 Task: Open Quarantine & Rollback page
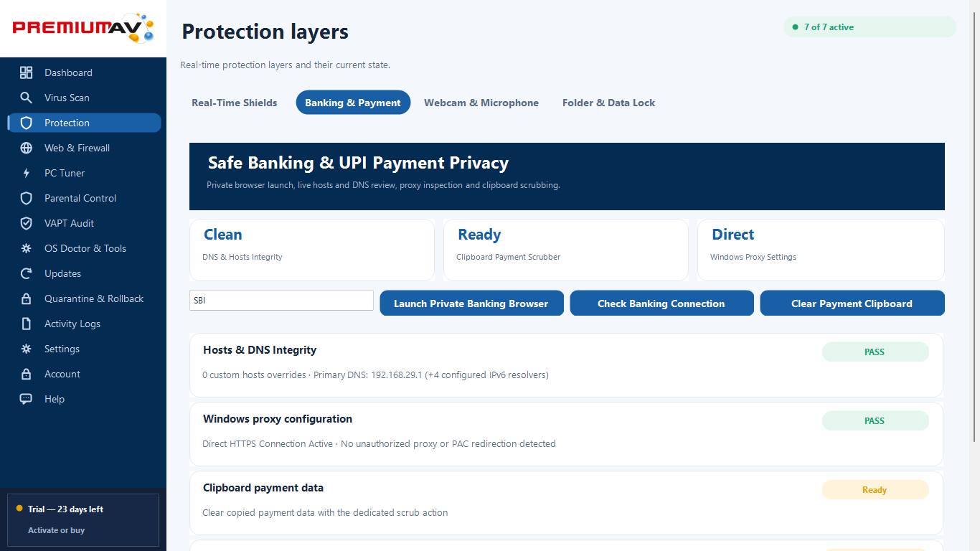click(84, 298)
